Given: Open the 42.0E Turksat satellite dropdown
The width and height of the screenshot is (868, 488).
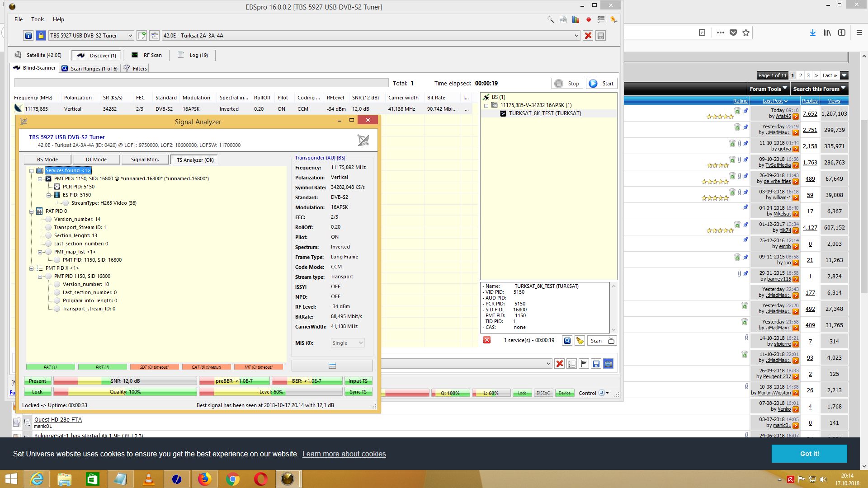Looking at the screenshot, I should point(371,36).
